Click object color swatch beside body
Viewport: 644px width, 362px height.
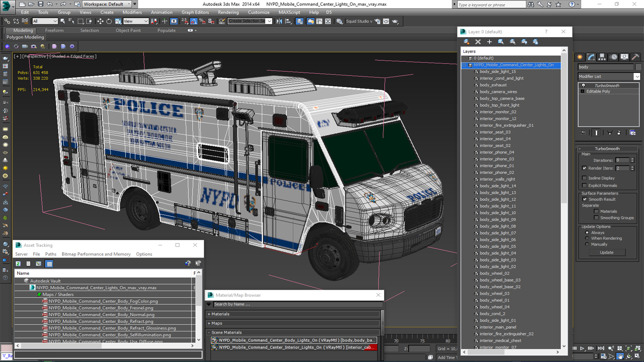(x=638, y=67)
